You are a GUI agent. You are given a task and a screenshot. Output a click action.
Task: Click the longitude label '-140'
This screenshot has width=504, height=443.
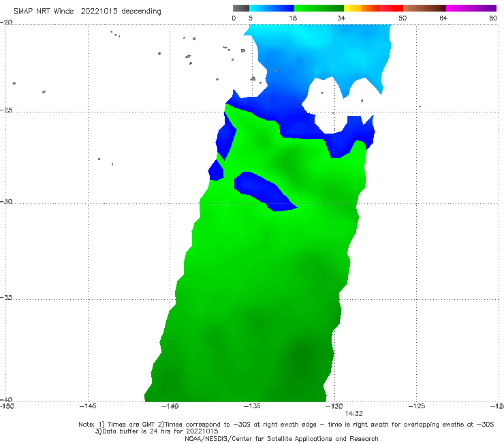coord(170,406)
